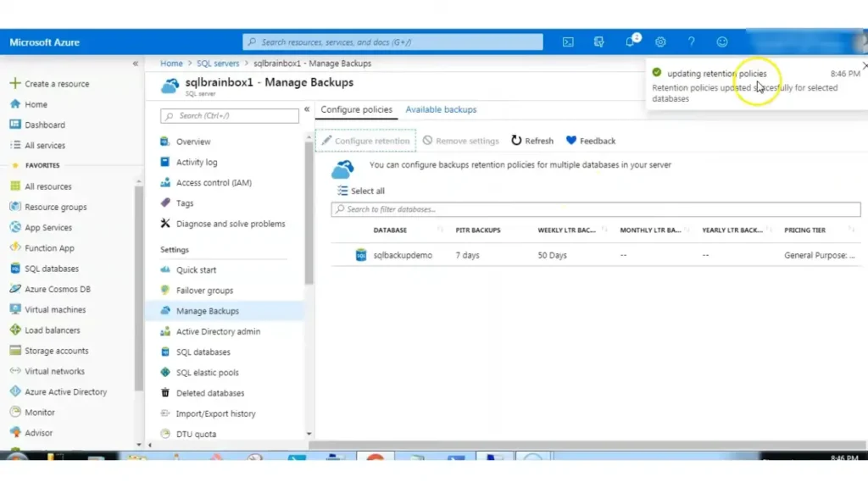The image size is (868, 488).
Task: Open App Services
Action: point(41,227)
